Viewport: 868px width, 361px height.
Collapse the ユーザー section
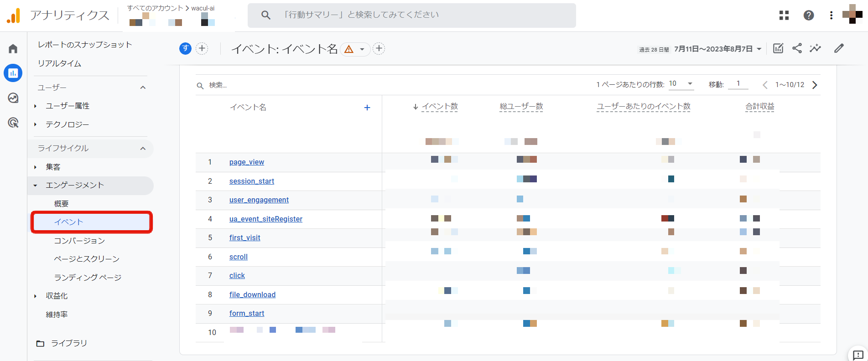143,88
